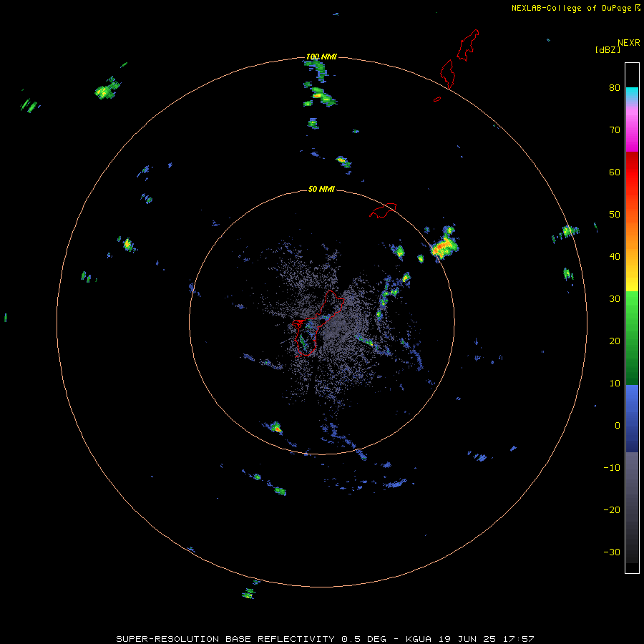Click the 30 value on the dBZ scale
644x644 pixels.
615,299
